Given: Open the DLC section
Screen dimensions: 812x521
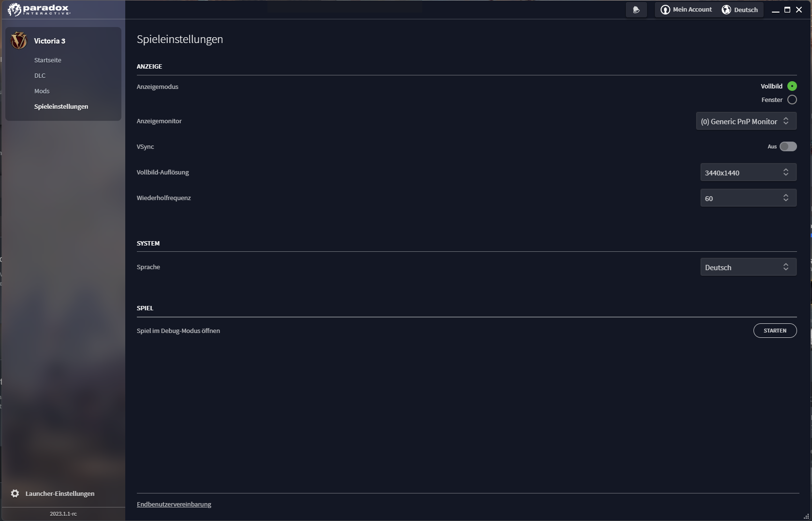Looking at the screenshot, I should pyautogui.click(x=40, y=75).
